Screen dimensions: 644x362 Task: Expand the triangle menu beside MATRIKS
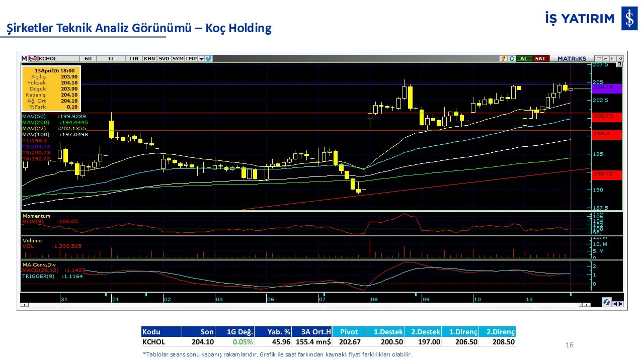(x=598, y=58)
